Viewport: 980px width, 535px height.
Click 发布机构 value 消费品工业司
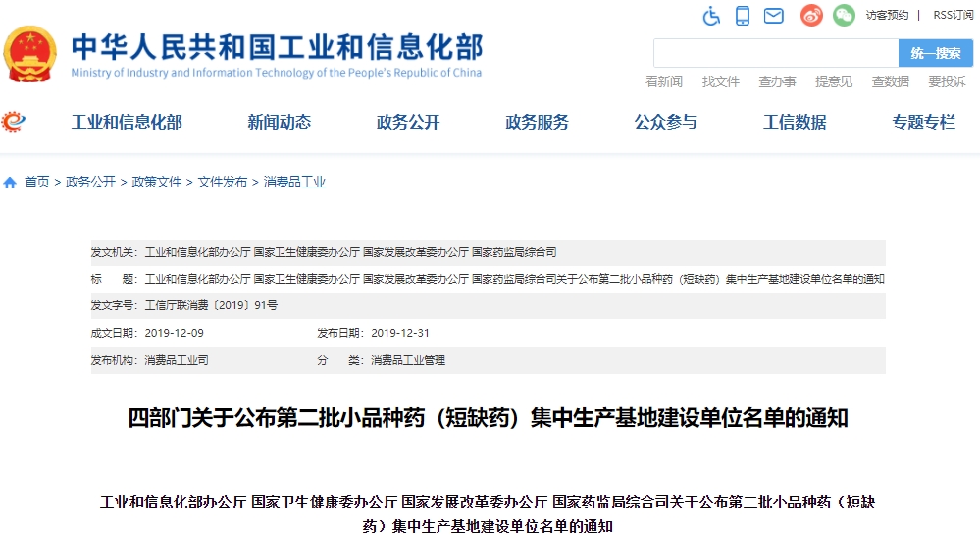[x=177, y=360]
